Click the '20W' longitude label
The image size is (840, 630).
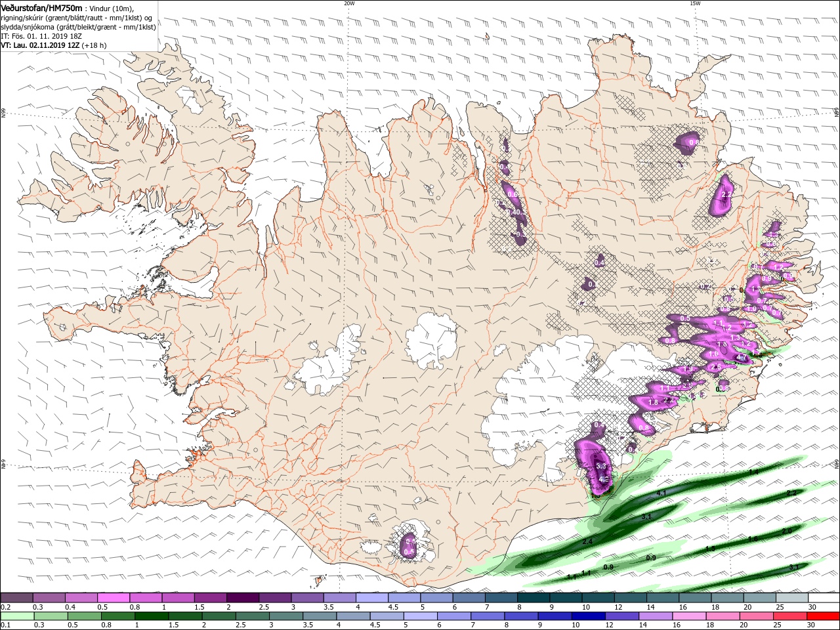point(349,3)
